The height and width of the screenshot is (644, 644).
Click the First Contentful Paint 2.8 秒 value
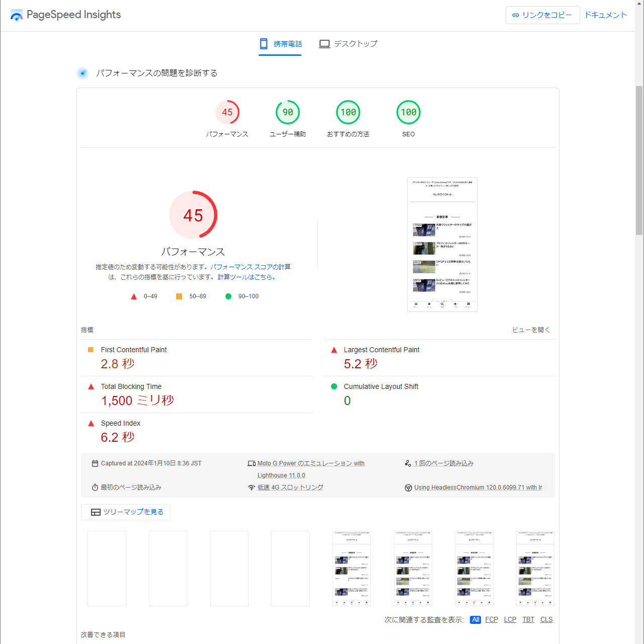click(x=118, y=364)
